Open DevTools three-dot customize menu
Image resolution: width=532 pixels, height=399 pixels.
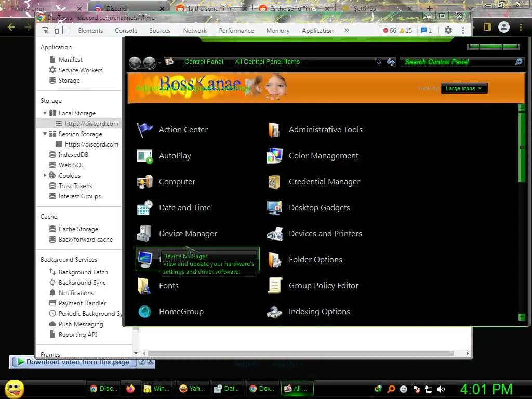pos(463,30)
